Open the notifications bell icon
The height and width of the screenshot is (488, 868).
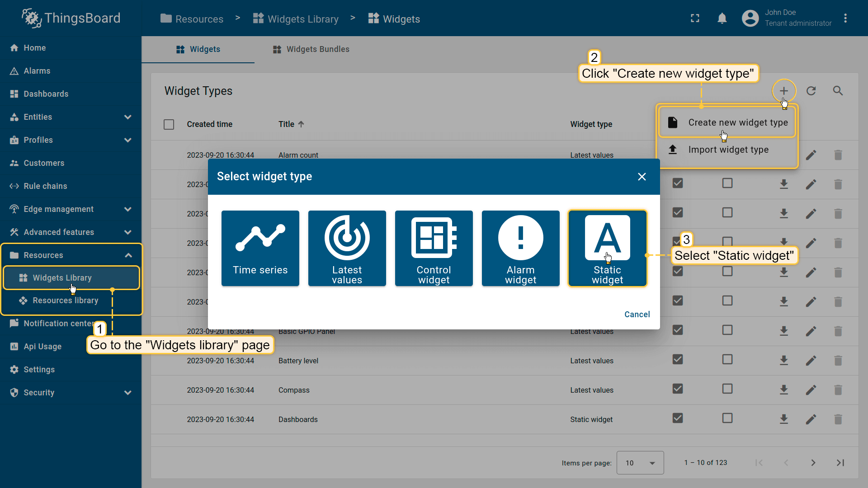point(722,19)
